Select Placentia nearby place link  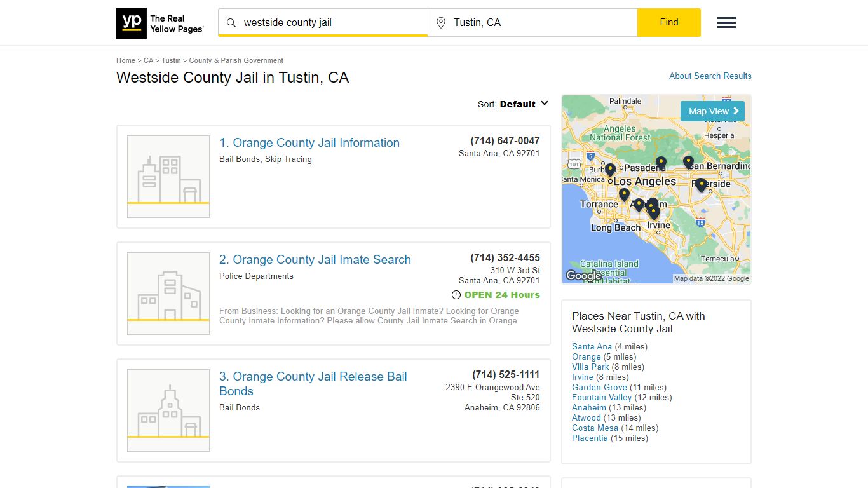pos(590,438)
